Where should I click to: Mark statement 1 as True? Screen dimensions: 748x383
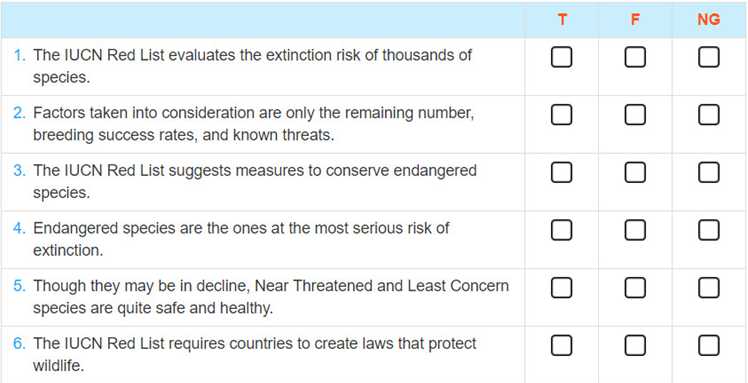561,57
